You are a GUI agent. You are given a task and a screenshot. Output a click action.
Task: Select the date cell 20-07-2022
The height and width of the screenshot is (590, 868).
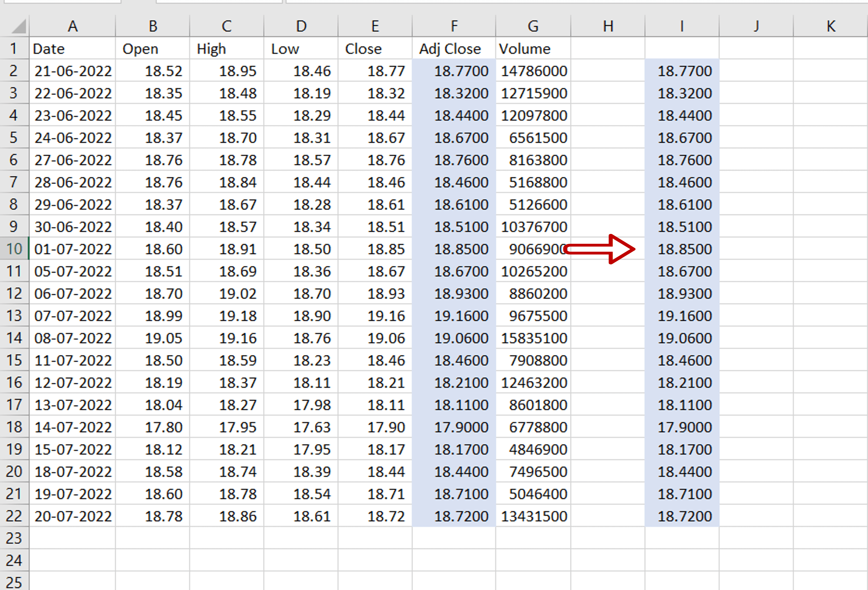(72, 516)
